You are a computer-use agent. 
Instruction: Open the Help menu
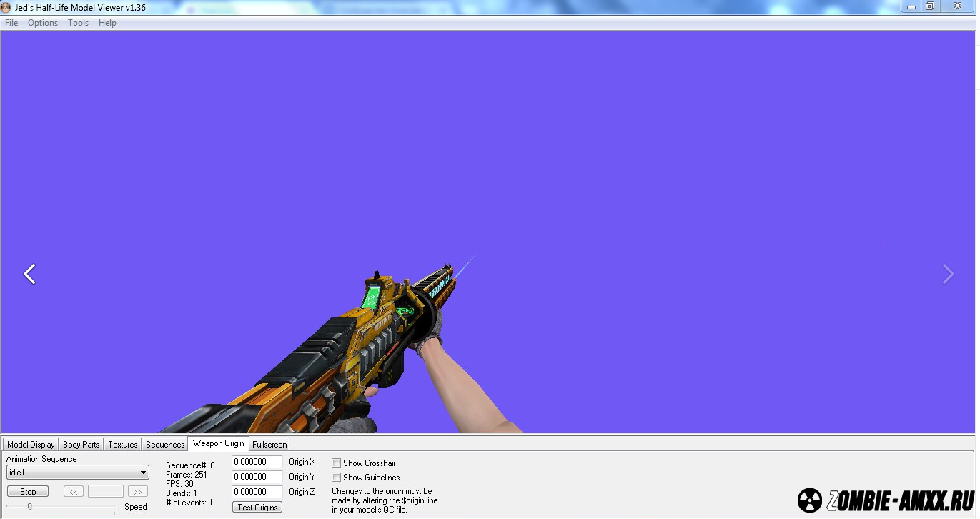(x=107, y=23)
